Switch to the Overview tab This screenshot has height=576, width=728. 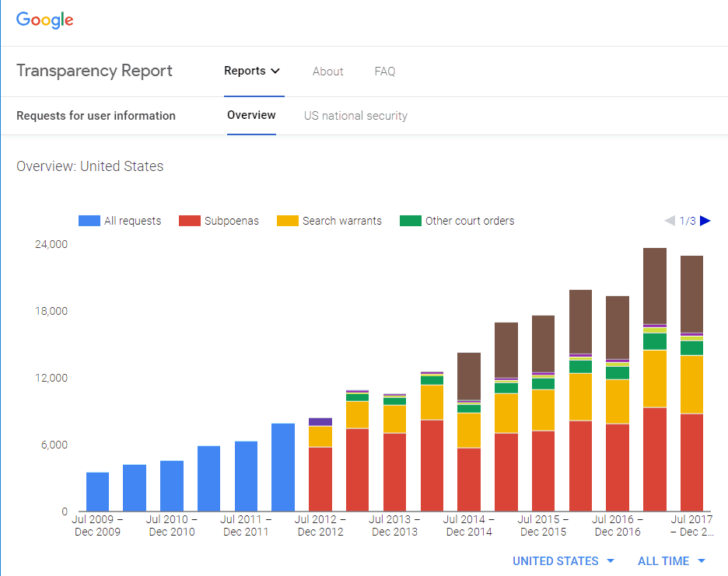pyautogui.click(x=251, y=115)
